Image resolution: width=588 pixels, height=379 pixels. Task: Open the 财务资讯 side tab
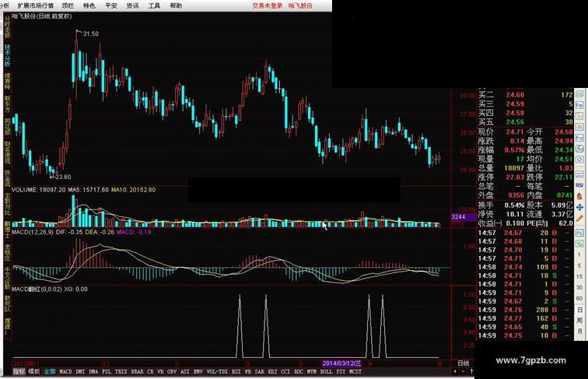point(7,153)
